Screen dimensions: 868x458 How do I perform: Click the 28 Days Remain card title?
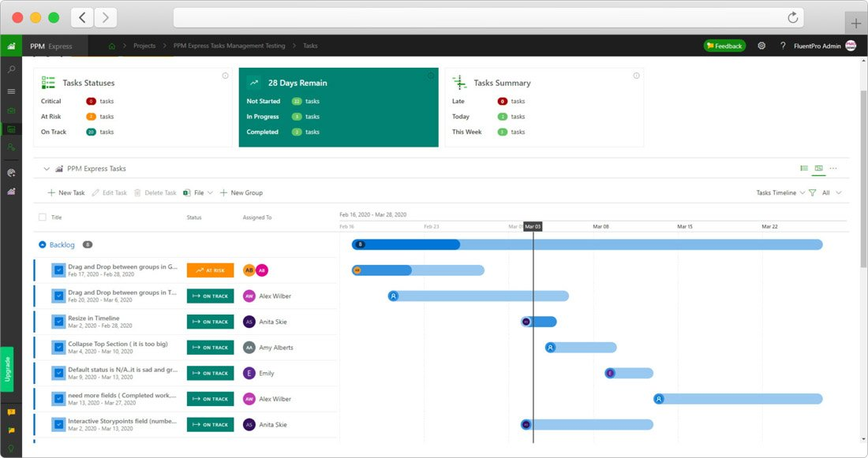[x=297, y=83]
